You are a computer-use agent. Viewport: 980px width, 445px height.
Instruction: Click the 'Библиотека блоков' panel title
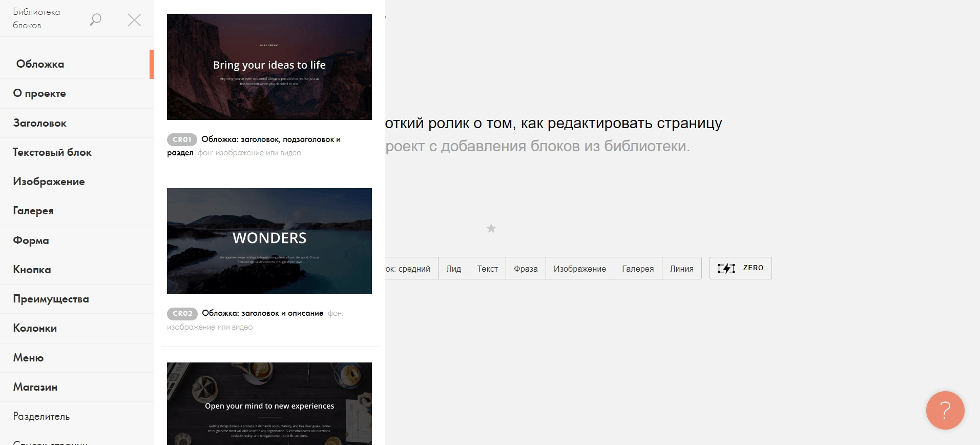tap(36, 18)
